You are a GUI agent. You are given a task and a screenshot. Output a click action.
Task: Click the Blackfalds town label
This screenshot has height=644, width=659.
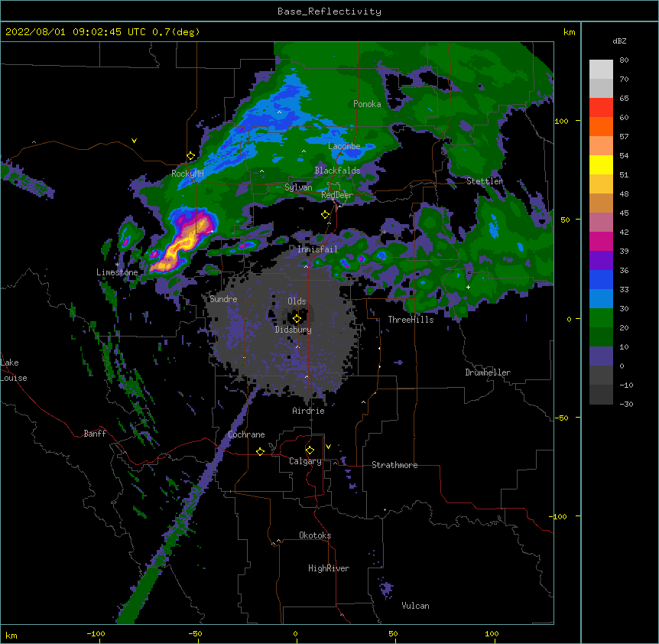337,171
